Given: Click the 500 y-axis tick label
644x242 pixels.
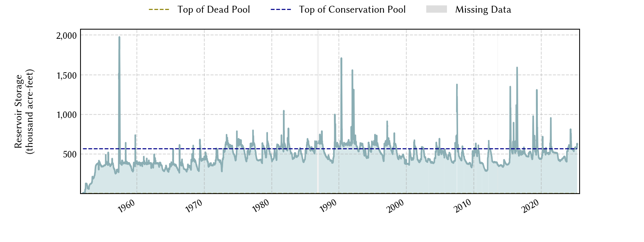Looking at the screenshot, I should tap(70, 154).
